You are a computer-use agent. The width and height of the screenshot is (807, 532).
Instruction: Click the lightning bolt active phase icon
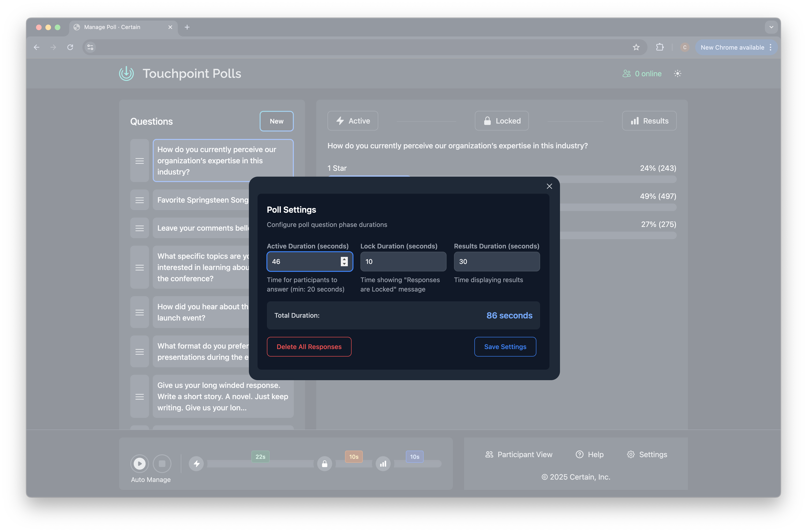tap(196, 463)
